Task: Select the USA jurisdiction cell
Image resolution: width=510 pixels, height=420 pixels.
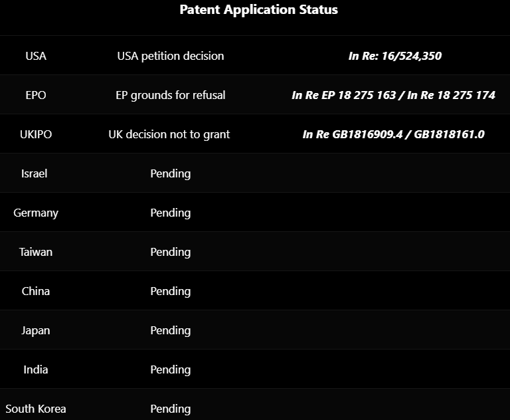Action: point(36,56)
